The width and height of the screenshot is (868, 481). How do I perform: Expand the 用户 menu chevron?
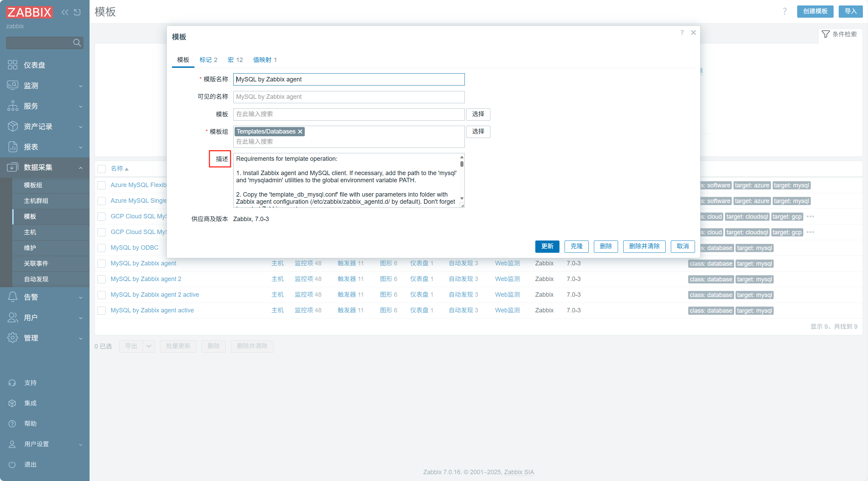pos(81,318)
